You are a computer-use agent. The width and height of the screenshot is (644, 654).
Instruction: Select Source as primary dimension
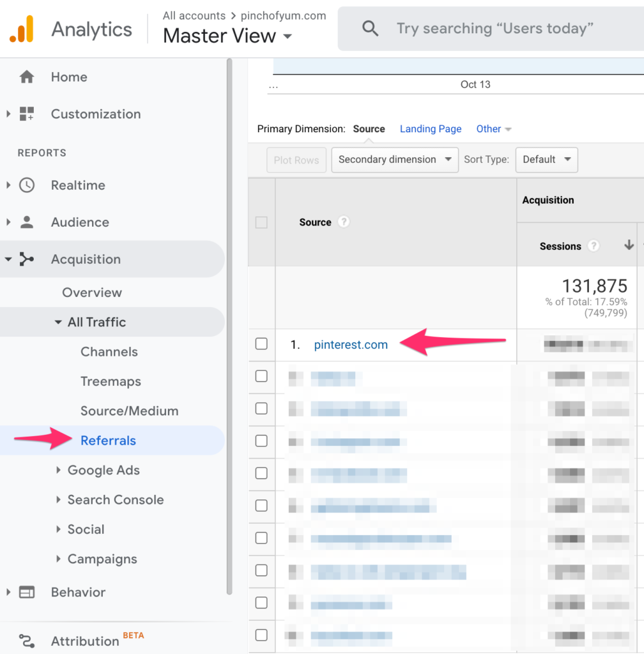point(369,129)
